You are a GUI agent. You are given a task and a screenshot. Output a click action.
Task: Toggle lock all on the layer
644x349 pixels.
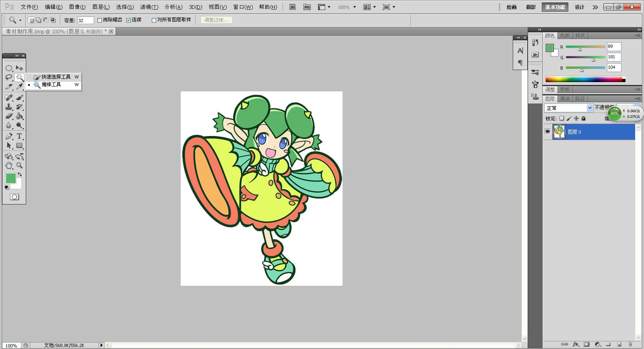pos(584,118)
